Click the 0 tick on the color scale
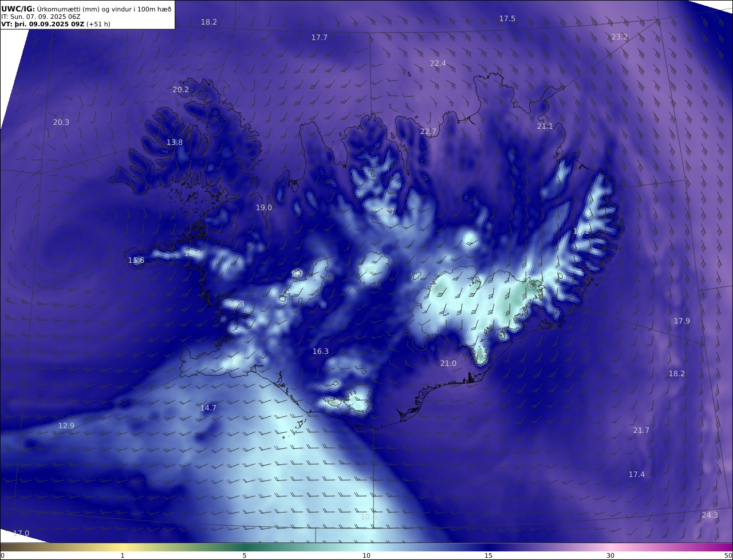 tap(2, 555)
